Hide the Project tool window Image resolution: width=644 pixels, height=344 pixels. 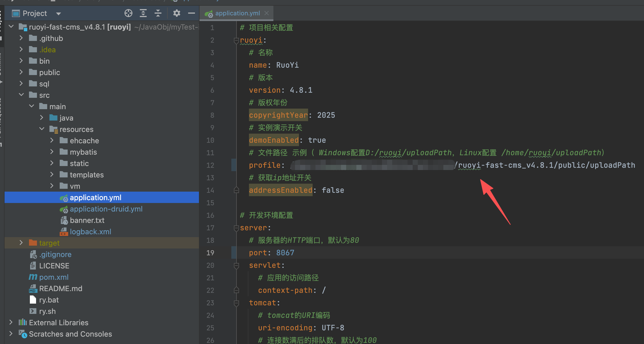[192, 13]
